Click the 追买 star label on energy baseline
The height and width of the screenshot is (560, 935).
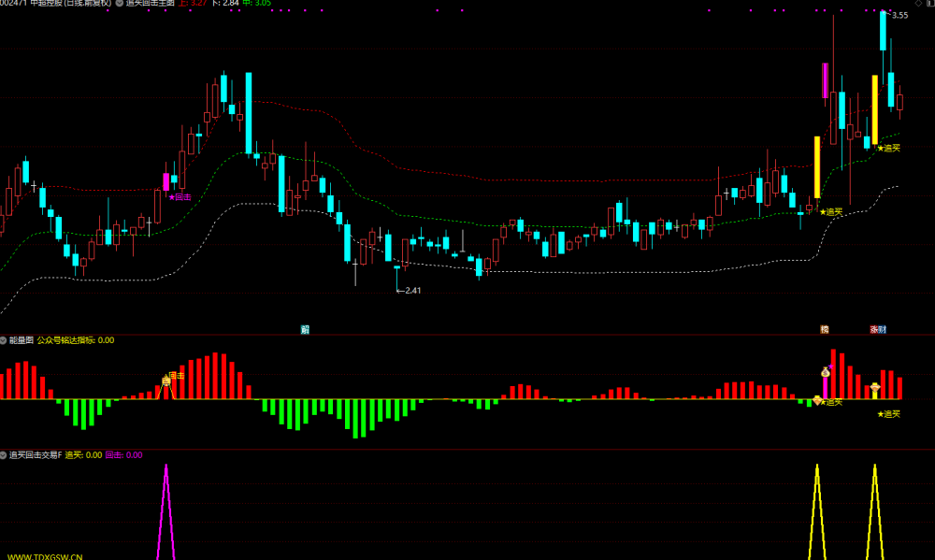[x=831, y=402]
